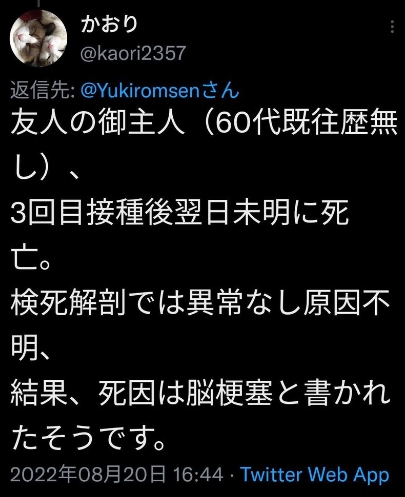The height and width of the screenshot is (497, 405).
Task: Open the かおり display name profile
Action: (x=109, y=24)
